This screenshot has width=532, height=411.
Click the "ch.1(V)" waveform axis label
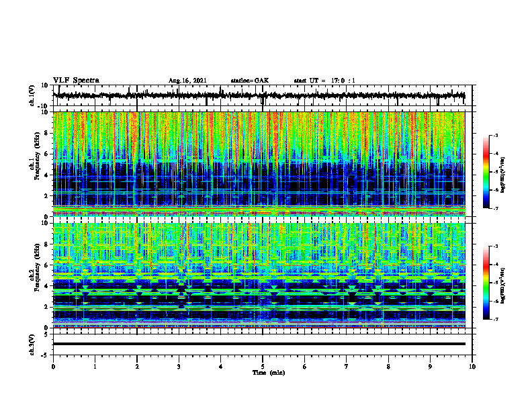[x=32, y=95]
